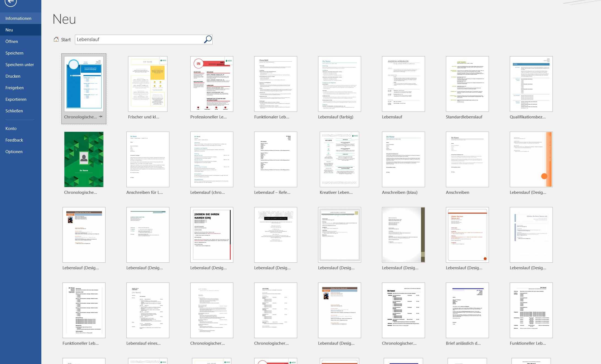
Task: Pick the Standardlebenslauf template thumbnail
Action: point(467,84)
